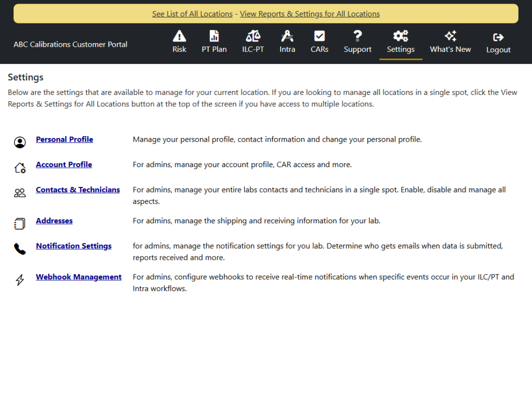532x419 pixels.
Task: Open CARs via the checkbox icon
Action: 320,36
